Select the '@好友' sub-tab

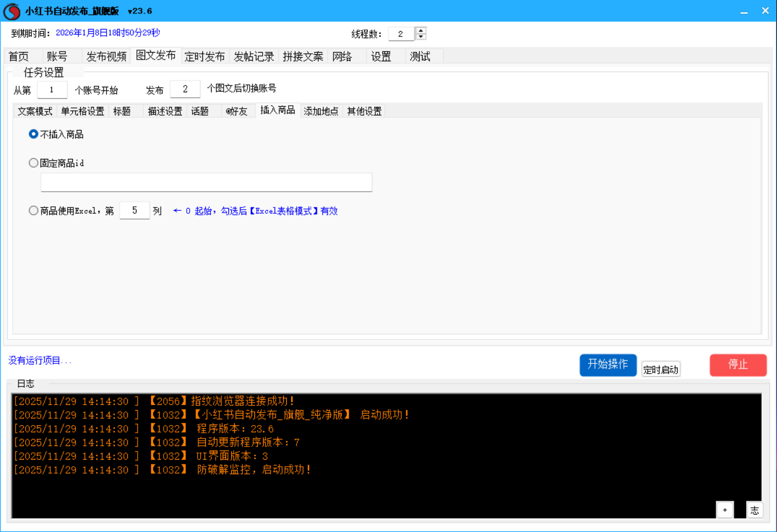click(237, 111)
